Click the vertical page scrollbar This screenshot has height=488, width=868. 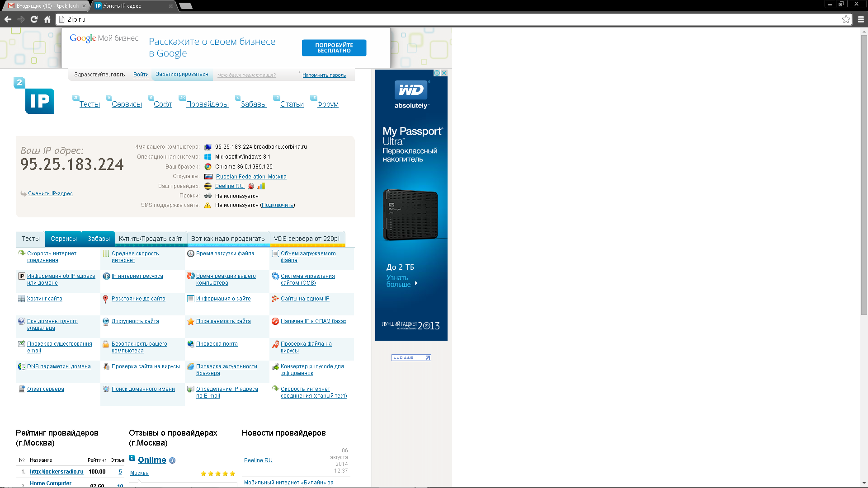(x=864, y=174)
